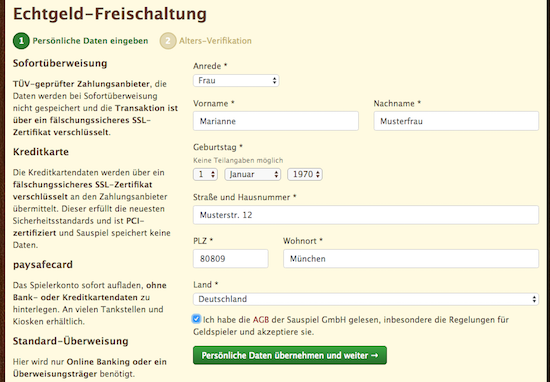Click the Wohnort field label

tap(303, 241)
